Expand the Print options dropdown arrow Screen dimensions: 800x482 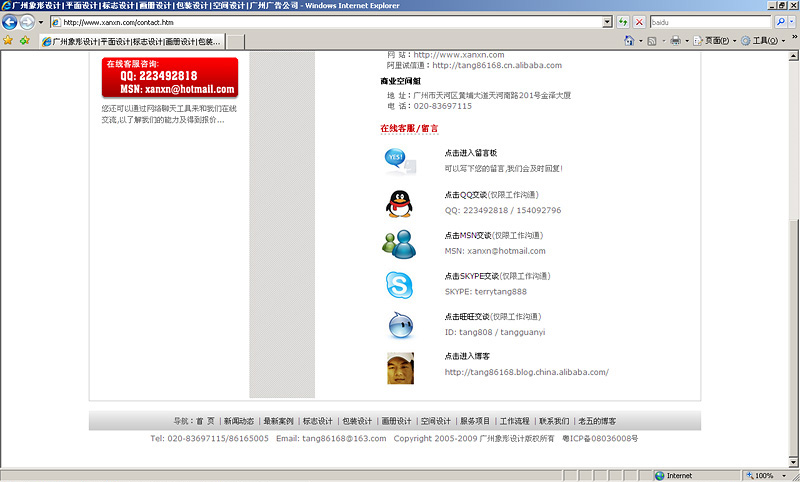coord(687,41)
